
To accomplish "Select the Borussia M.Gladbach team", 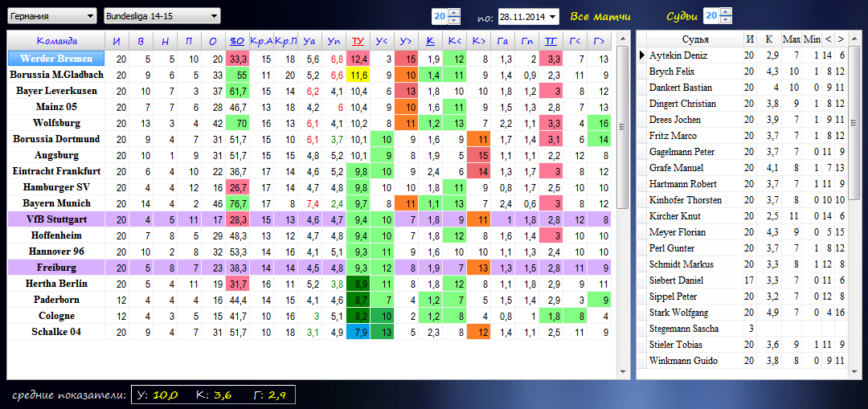I will click(x=56, y=74).
